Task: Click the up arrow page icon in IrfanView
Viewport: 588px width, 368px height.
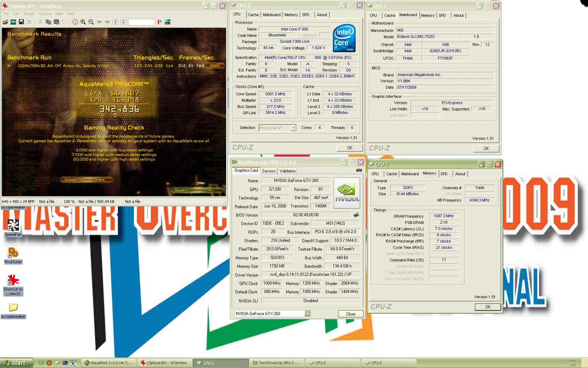Action: 115,22
